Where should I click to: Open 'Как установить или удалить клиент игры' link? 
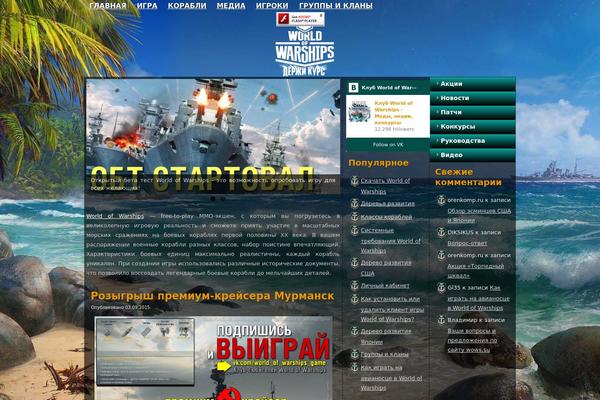(x=392, y=309)
